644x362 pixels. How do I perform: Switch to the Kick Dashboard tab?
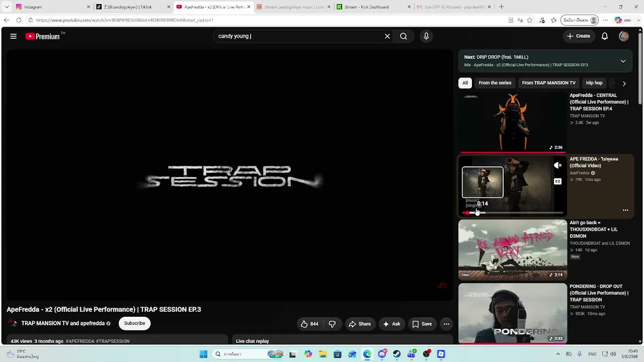(x=373, y=7)
